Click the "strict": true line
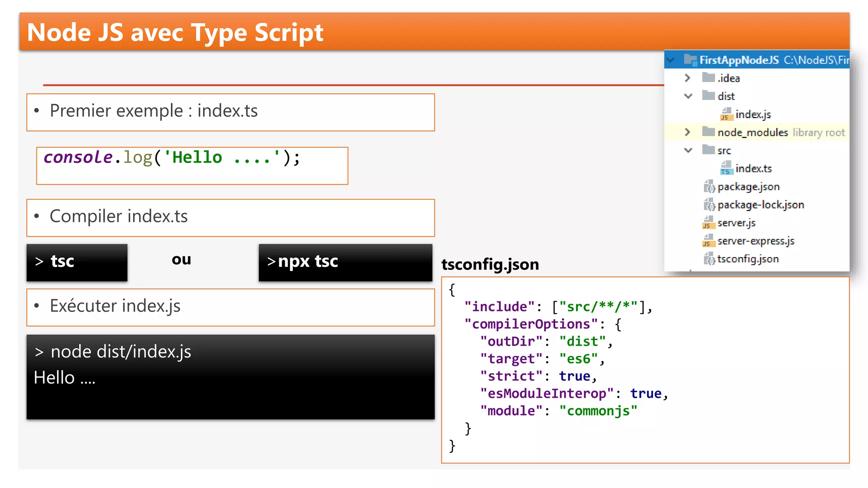Screen dimensions: 868x488 point(538,376)
